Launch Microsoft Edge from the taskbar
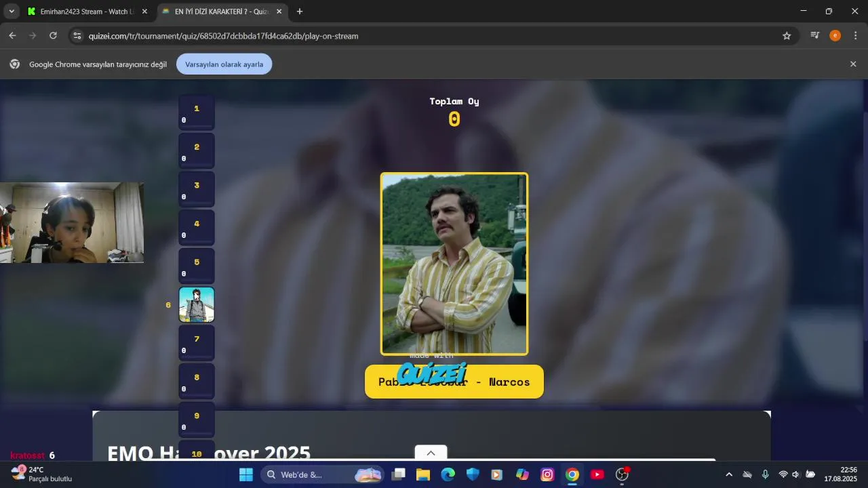This screenshot has height=488, width=868. 448,474
